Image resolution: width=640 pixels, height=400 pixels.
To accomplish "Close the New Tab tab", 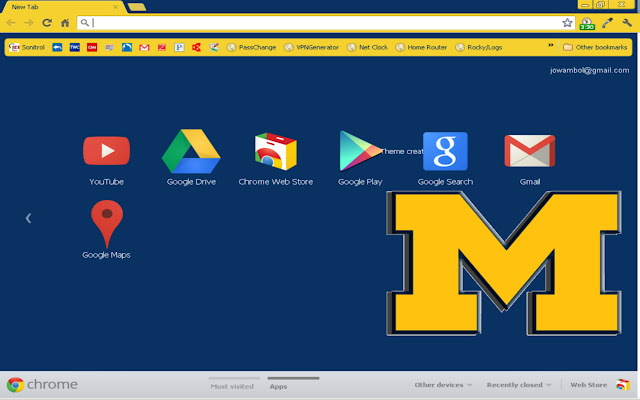I will (x=116, y=7).
